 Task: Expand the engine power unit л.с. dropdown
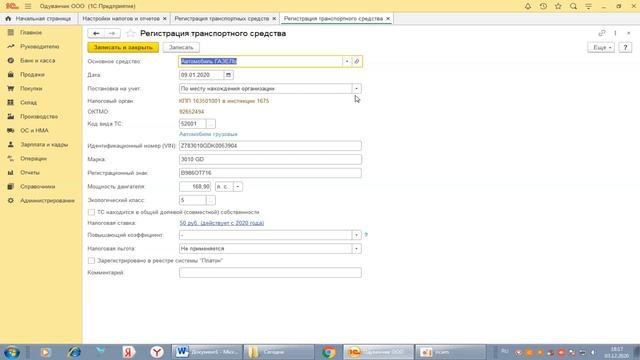tap(238, 187)
